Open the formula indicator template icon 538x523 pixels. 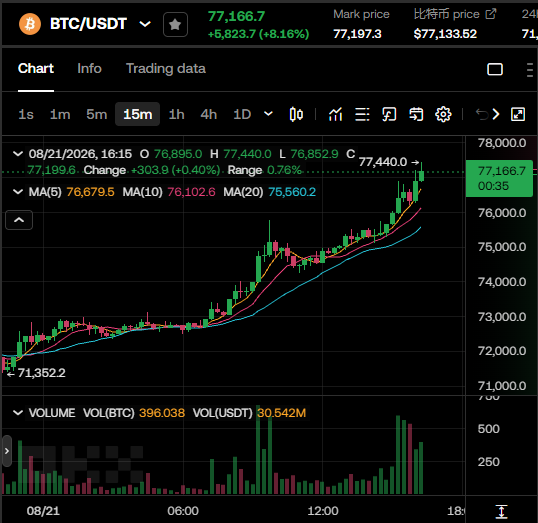(389, 114)
